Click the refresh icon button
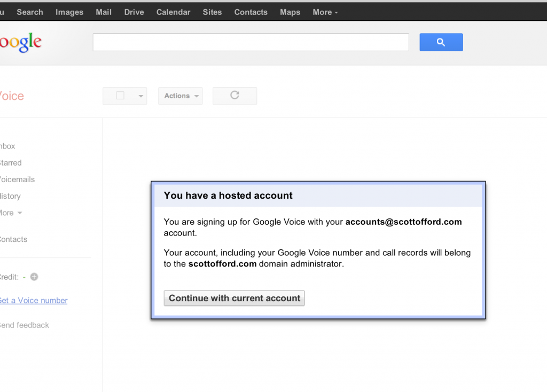 [235, 96]
